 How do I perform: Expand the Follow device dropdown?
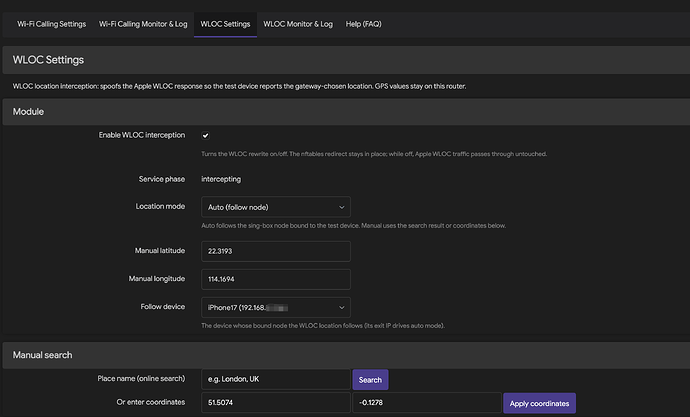[x=276, y=307]
